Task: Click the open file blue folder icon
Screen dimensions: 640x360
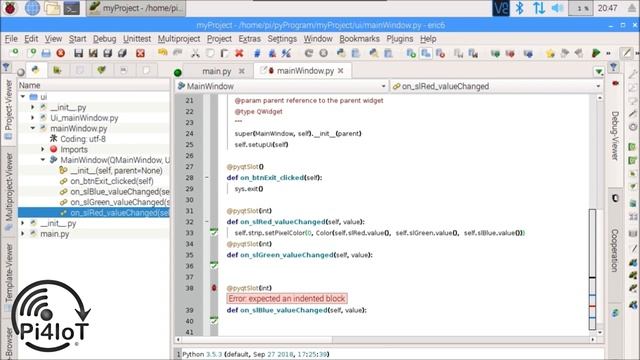Action: tap(46, 53)
